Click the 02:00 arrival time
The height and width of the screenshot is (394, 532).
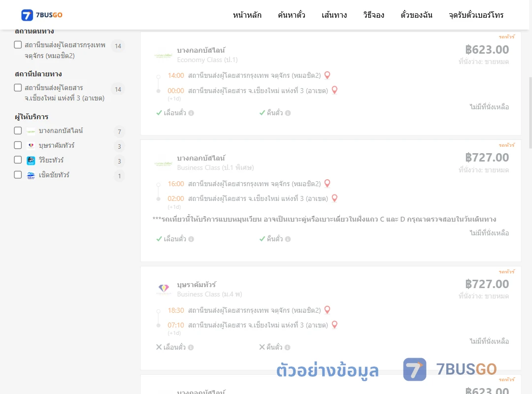pyautogui.click(x=176, y=198)
